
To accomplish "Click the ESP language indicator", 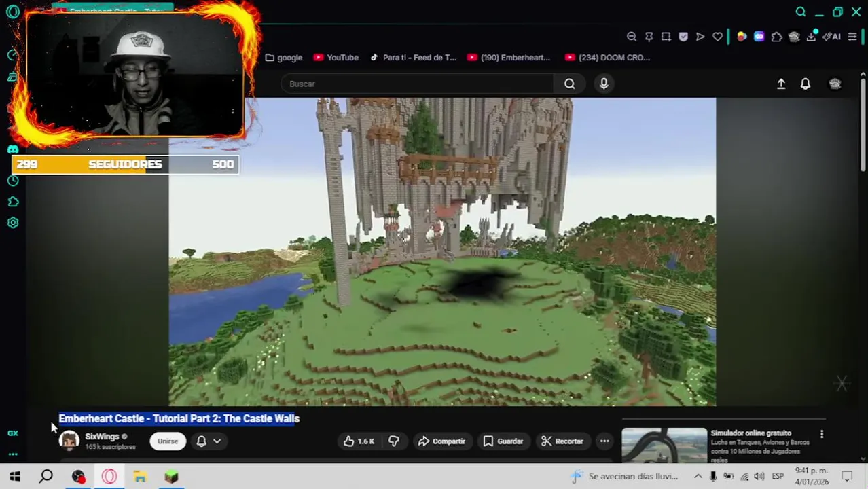I will pos(778,476).
